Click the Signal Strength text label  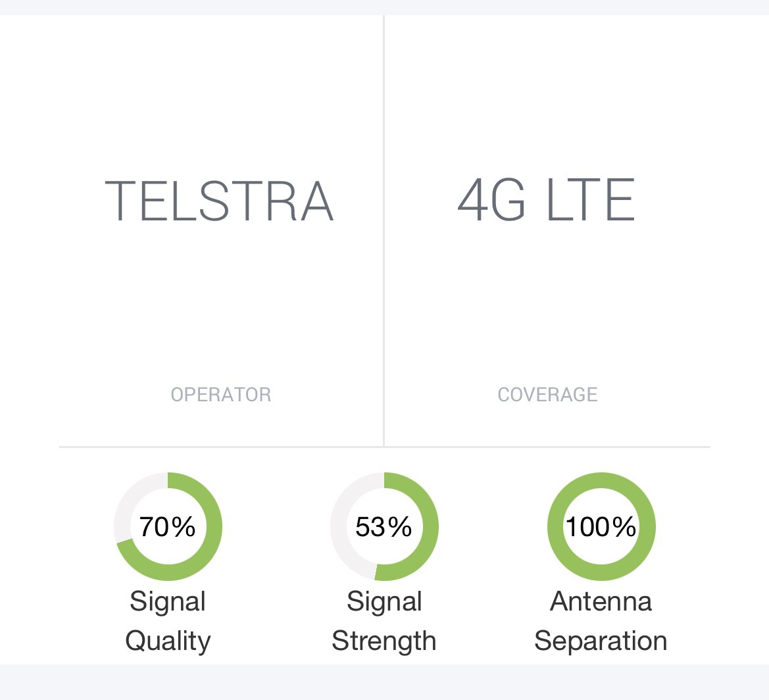click(384, 621)
